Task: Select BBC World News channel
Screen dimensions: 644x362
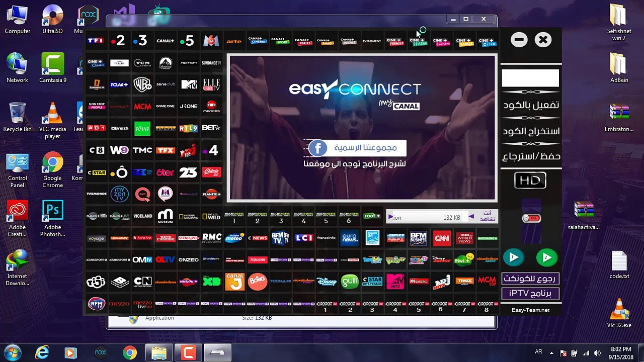Action: coord(464,238)
